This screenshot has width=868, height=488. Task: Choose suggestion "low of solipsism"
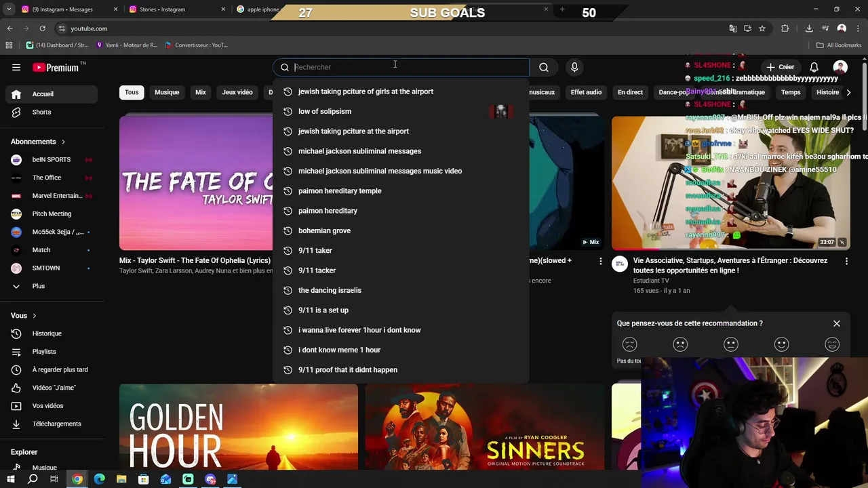[x=400, y=111]
